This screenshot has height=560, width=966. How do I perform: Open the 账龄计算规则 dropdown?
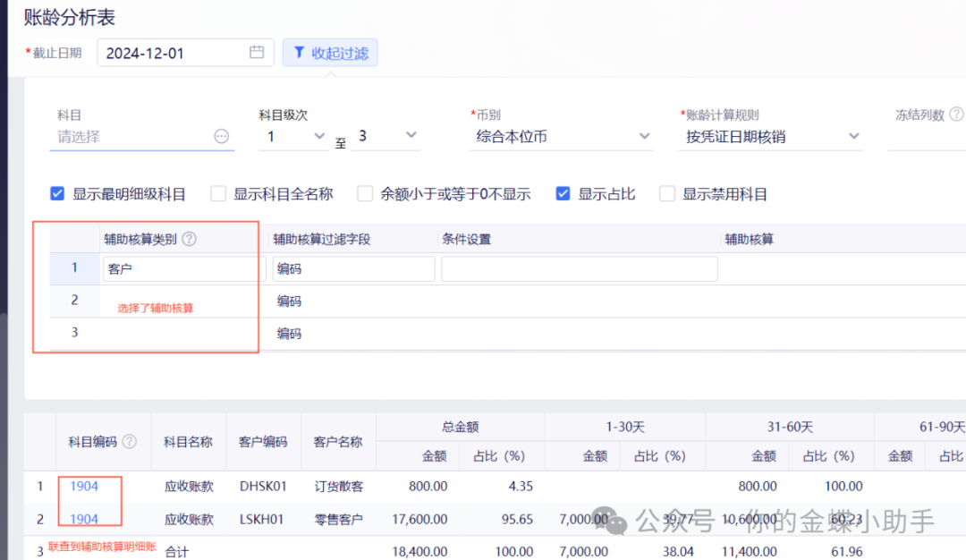pyautogui.click(x=769, y=136)
